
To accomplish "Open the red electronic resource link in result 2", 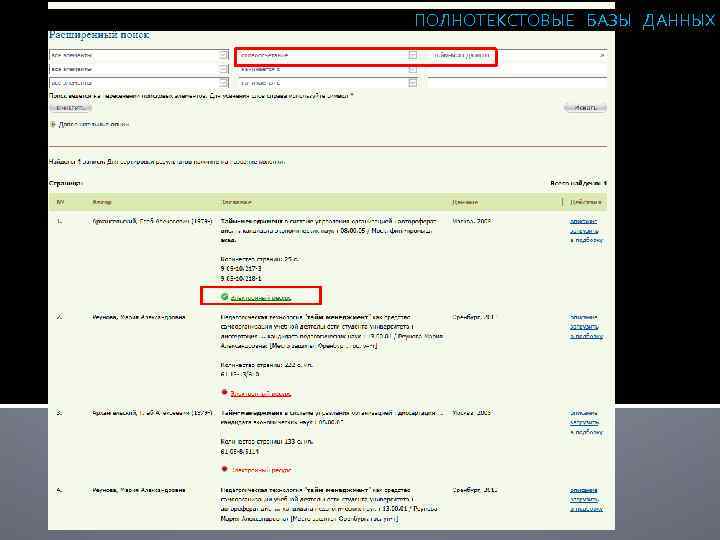I will (260, 394).
